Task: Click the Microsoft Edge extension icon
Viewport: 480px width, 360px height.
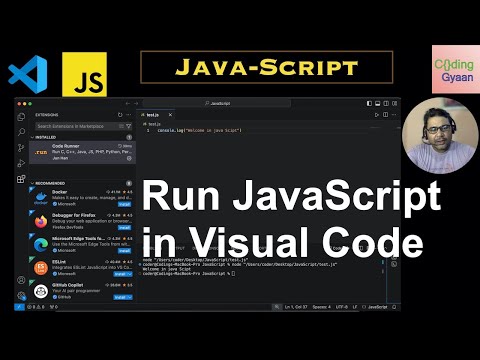Action: click(x=41, y=245)
